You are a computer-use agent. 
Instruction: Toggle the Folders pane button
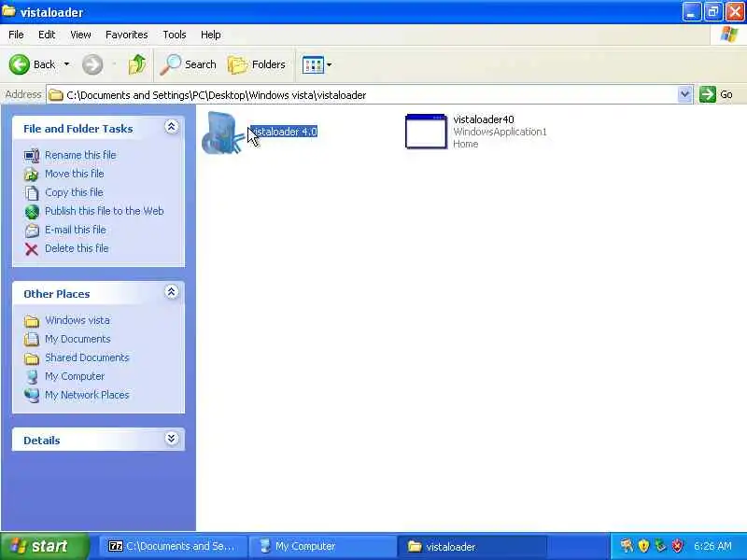256,64
